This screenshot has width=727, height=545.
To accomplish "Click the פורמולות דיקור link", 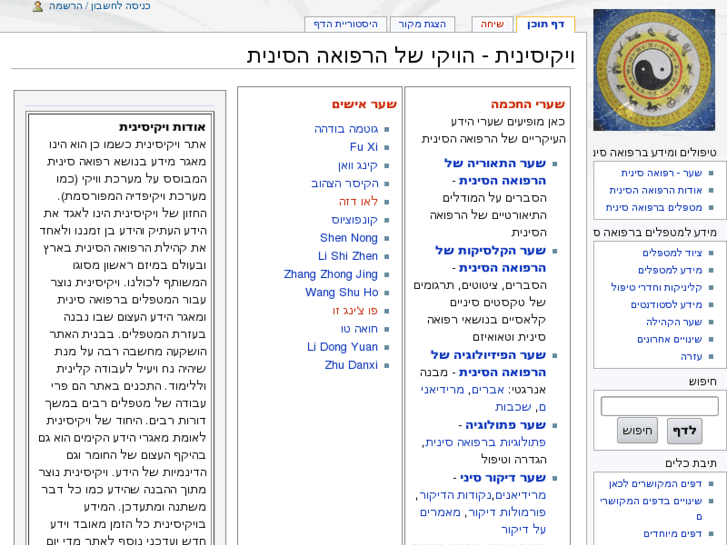I will (507, 512).
